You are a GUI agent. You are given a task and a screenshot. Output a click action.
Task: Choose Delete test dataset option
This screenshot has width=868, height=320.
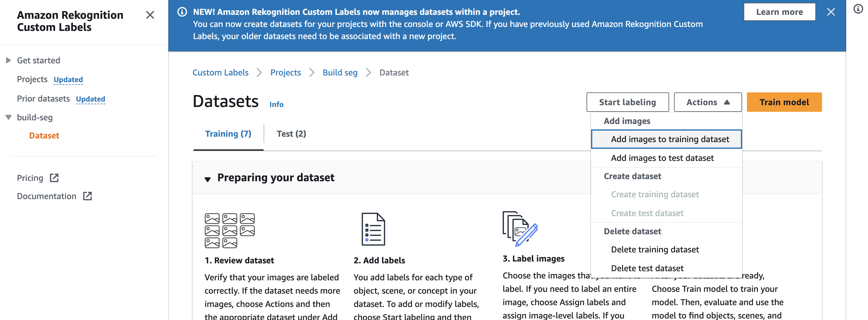(x=666, y=268)
